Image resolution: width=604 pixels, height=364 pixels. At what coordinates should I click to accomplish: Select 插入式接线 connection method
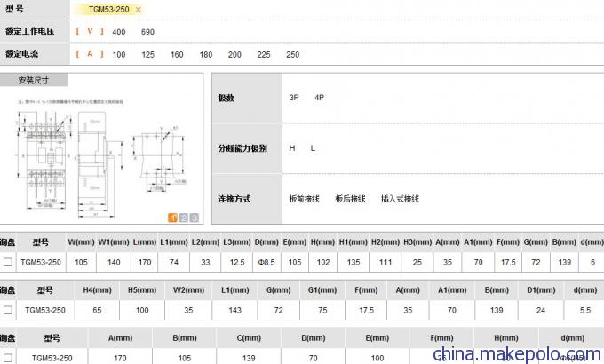(400, 199)
